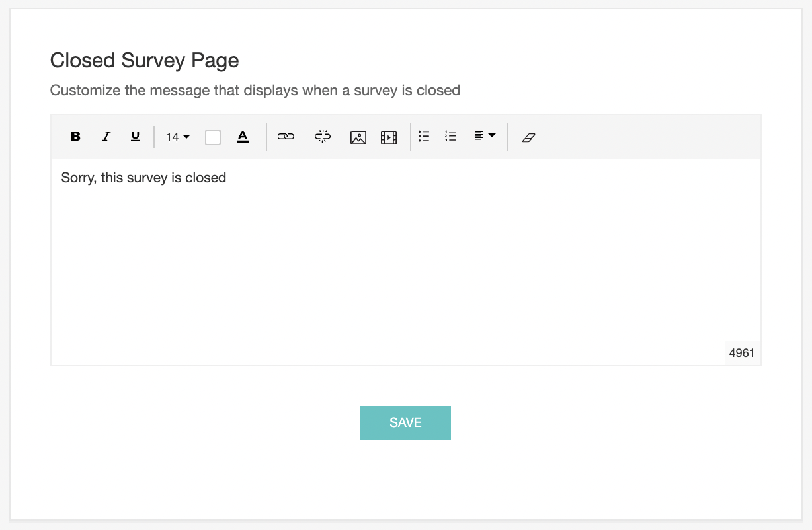
Task: Click the insert image icon
Action: tap(358, 137)
